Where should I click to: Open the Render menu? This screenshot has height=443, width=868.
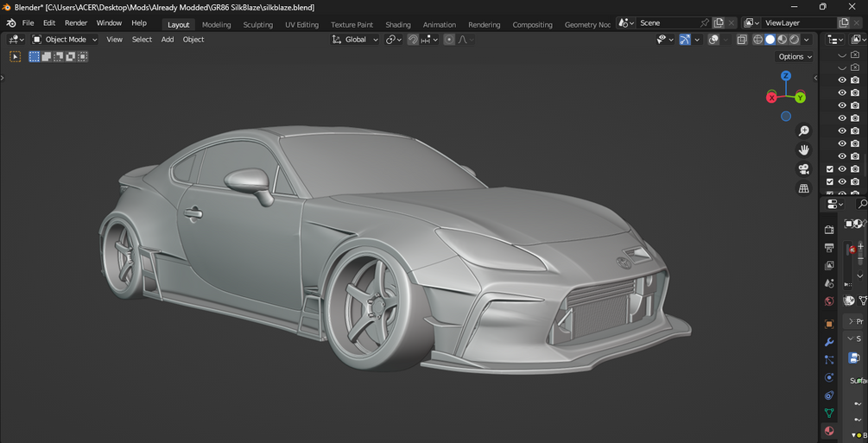76,23
